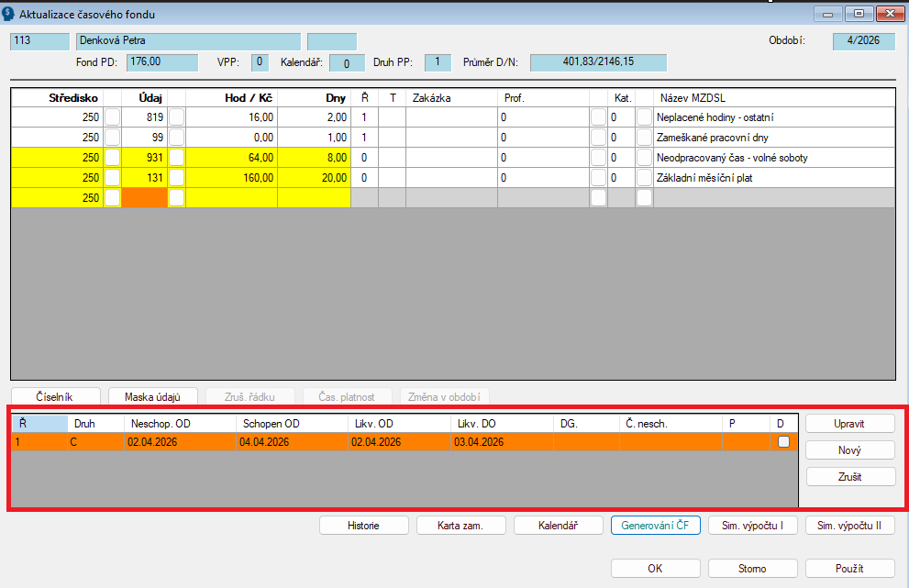Image resolution: width=909 pixels, height=588 pixels.
Task: Tick the D checkbox in row C
Action: coord(783,442)
